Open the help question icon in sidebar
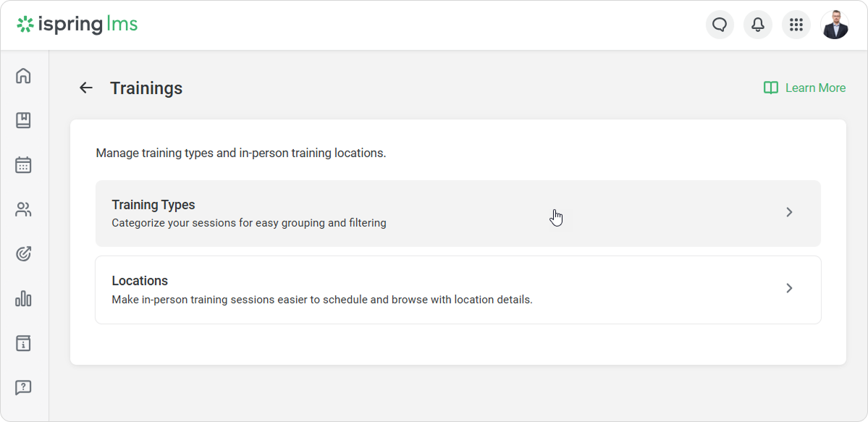 (23, 388)
